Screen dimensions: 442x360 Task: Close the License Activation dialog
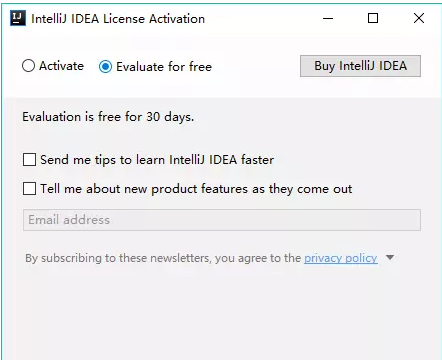[x=419, y=18]
